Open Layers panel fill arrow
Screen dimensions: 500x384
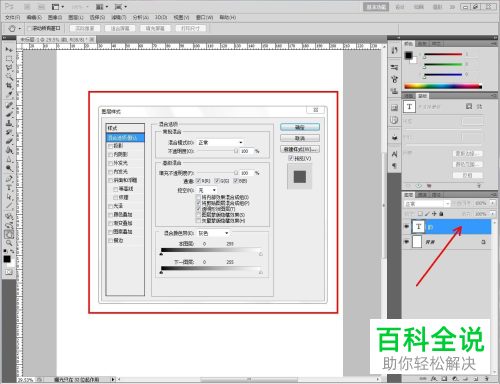(493, 214)
